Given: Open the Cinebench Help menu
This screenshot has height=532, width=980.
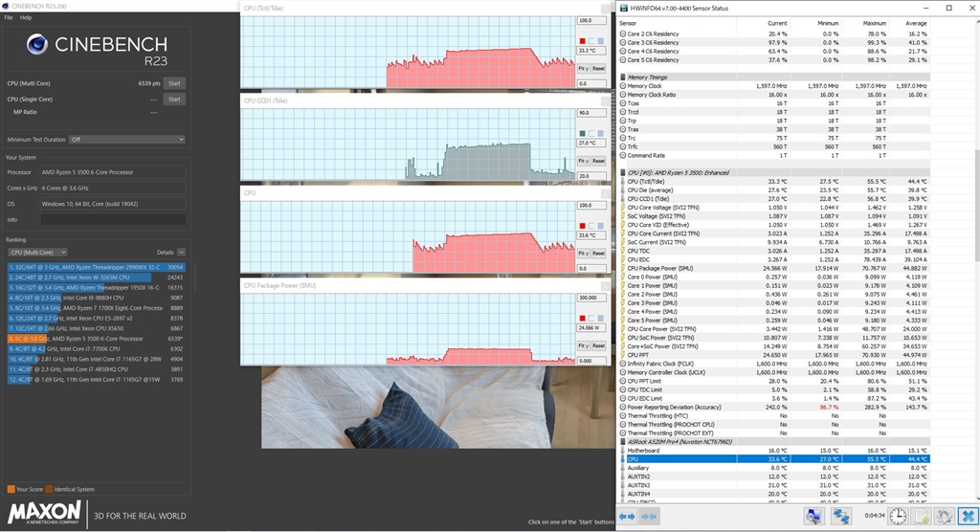Looking at the screenshot, I should (26, 17).
